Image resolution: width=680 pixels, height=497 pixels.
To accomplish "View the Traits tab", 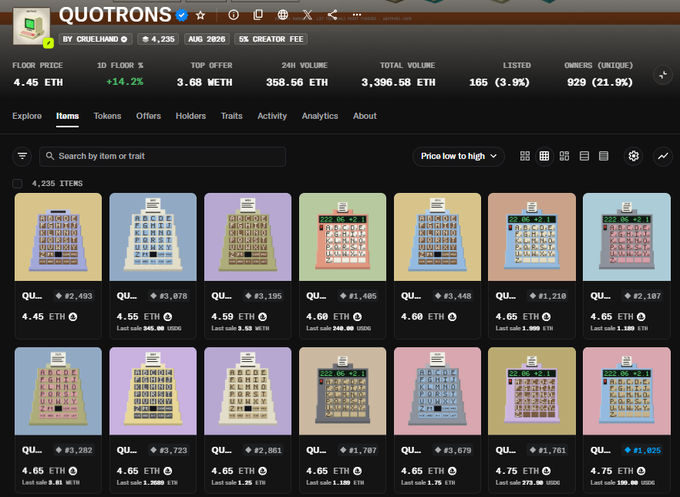I will point(232,116).
